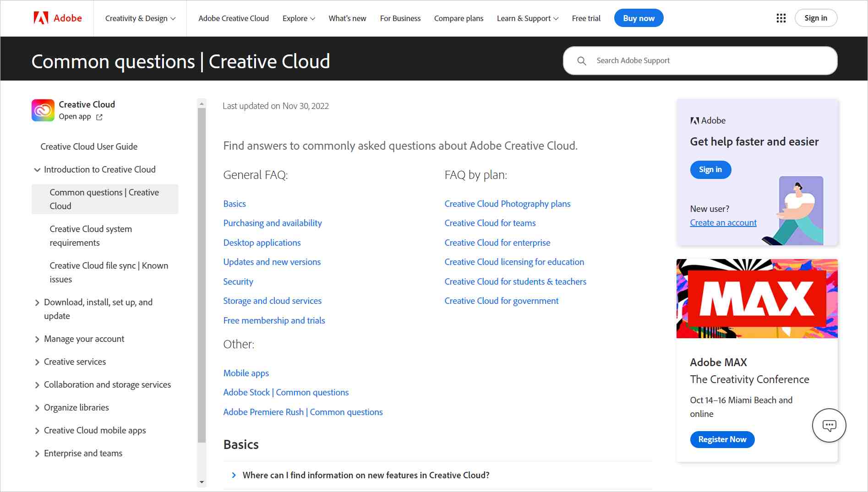This screenshot has height=492, width=868.
Task: Open Updates and new versions link
Action: (x=272, y=262)
